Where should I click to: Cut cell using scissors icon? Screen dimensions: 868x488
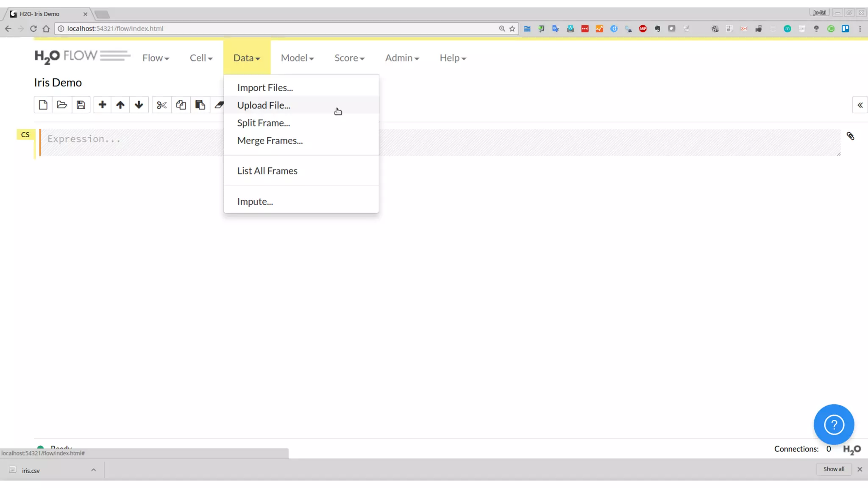click(x=161, y=105)
